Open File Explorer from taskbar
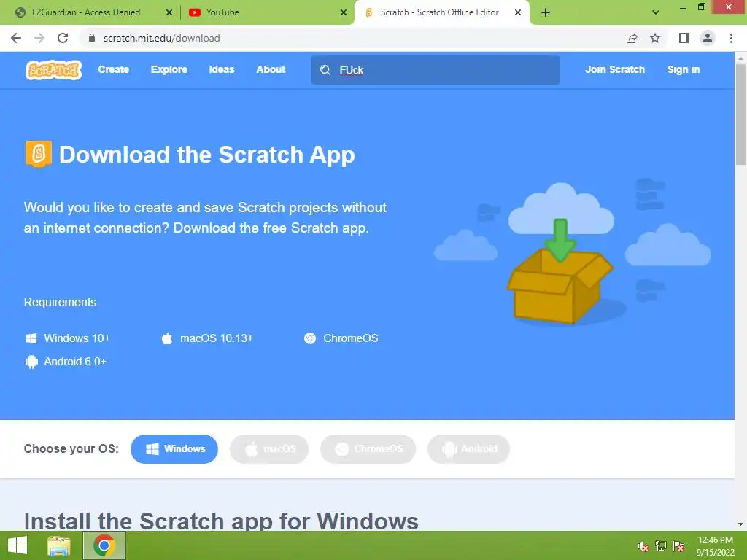This screenshot has height=560, width=747. tap(59, 545)
